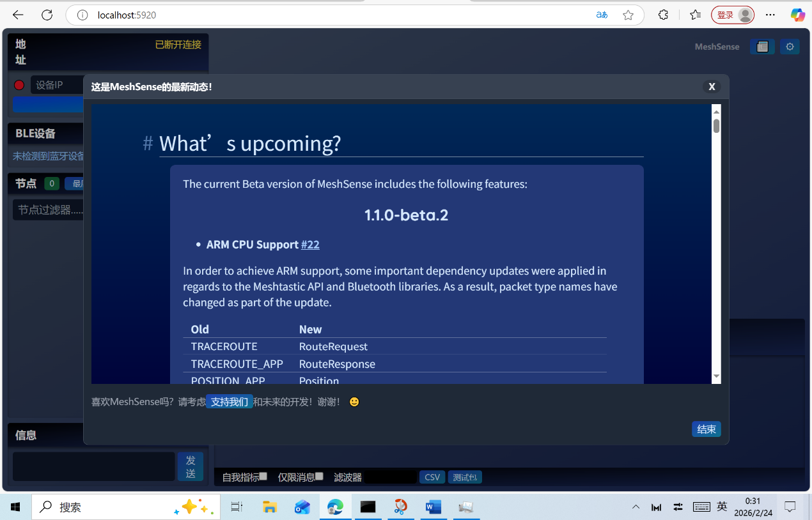The image size is (812, 520).
Task: Toggle the 仅限消息 checkbox
Action: point(319,476)
